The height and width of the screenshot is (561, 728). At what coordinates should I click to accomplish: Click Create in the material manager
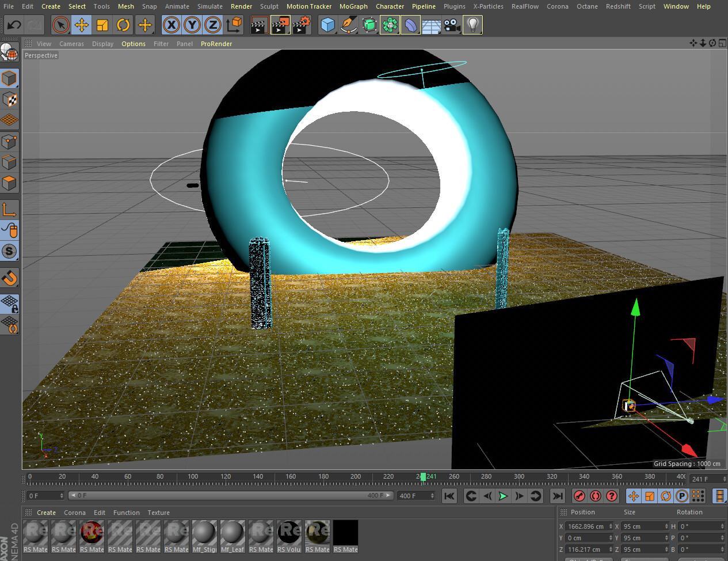(46, 513)
